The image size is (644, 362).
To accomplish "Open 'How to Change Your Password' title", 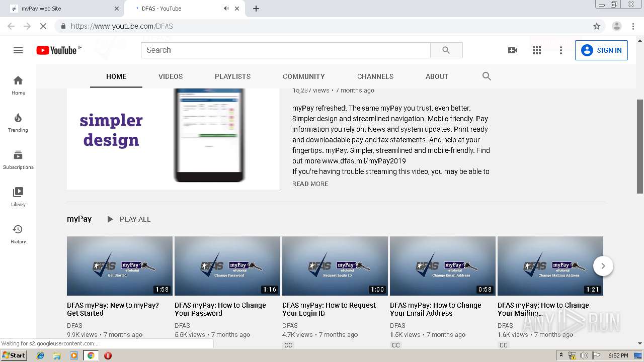I will (x=220, y=309).
